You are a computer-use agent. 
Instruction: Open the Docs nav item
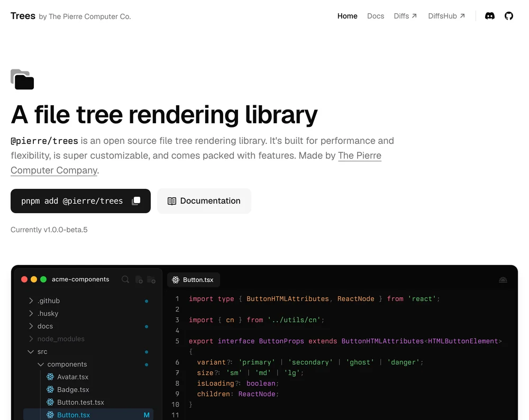coord(376,16)
